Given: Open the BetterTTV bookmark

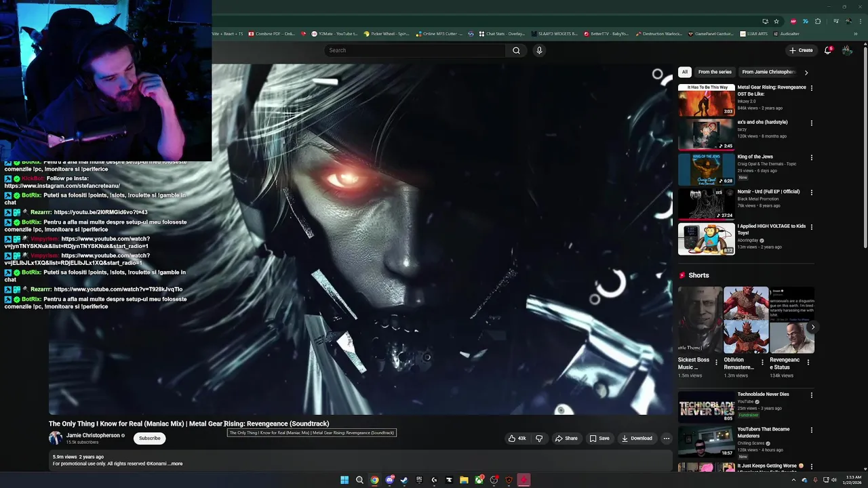Looking at the screenshot, I should point(607,34).
